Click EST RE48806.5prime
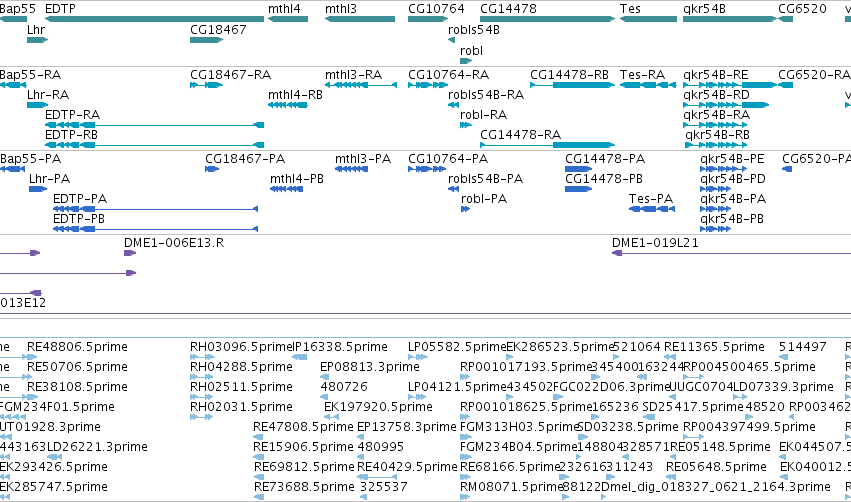 (31, 357)
